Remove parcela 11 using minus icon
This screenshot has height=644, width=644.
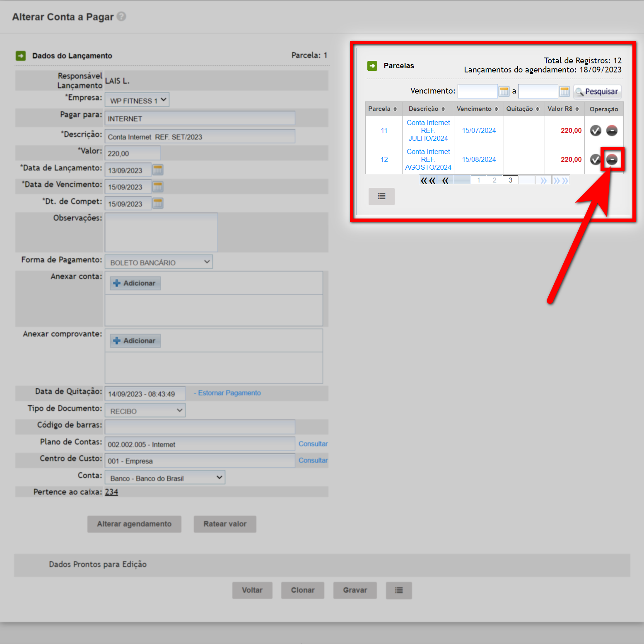pos(612,130)
